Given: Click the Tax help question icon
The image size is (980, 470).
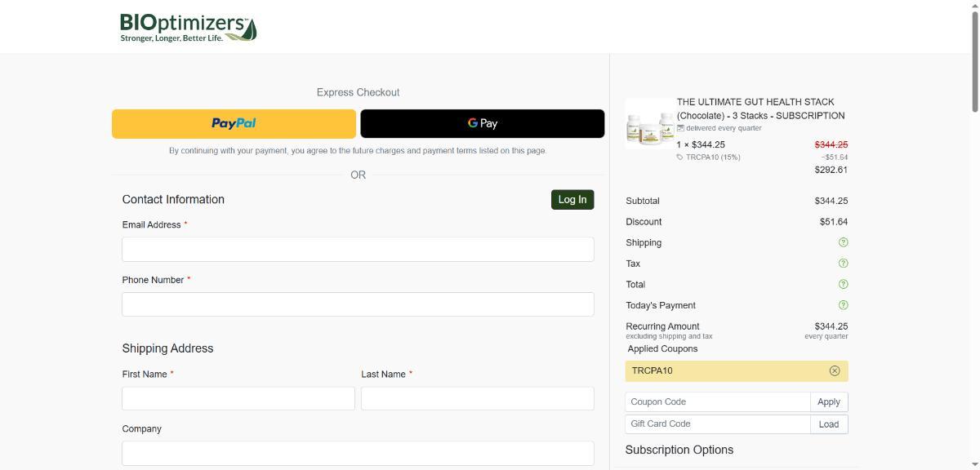Looking at the screenshot, I should [x=843, y=264].
